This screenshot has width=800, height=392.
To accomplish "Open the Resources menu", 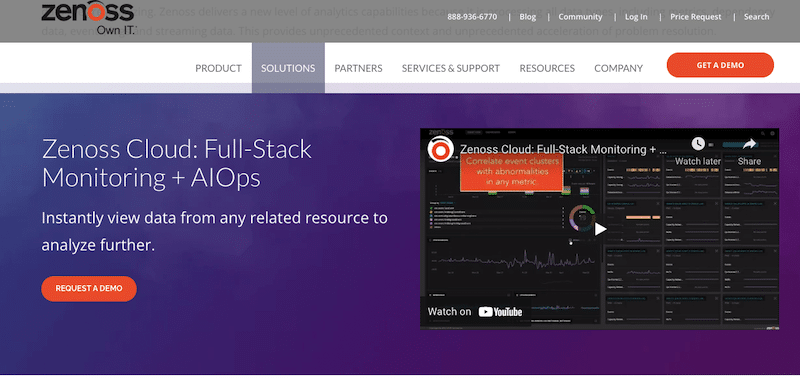I will coord(547,68).
